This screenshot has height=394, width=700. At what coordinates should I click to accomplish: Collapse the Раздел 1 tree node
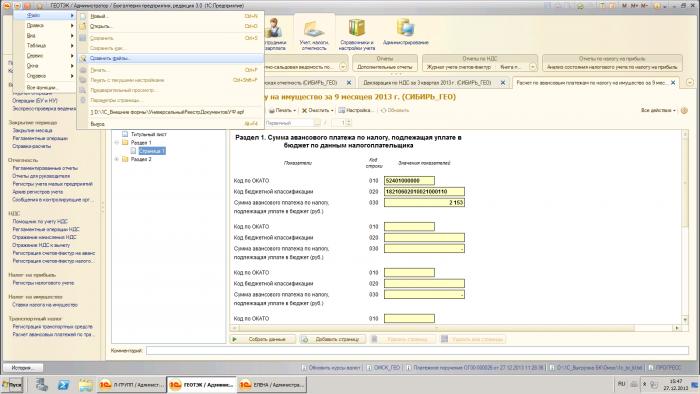point(117,143)
